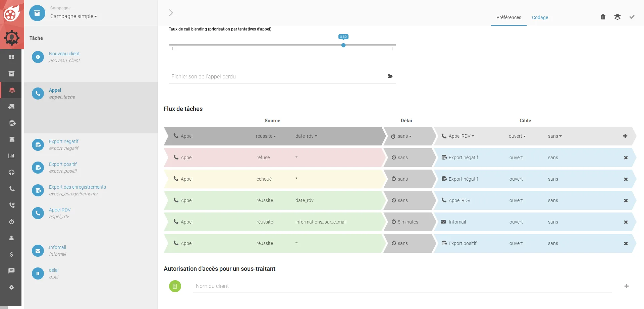Screen dimensions: 644x309
Task: Remove the Export positif flow row
Action: 626,243
